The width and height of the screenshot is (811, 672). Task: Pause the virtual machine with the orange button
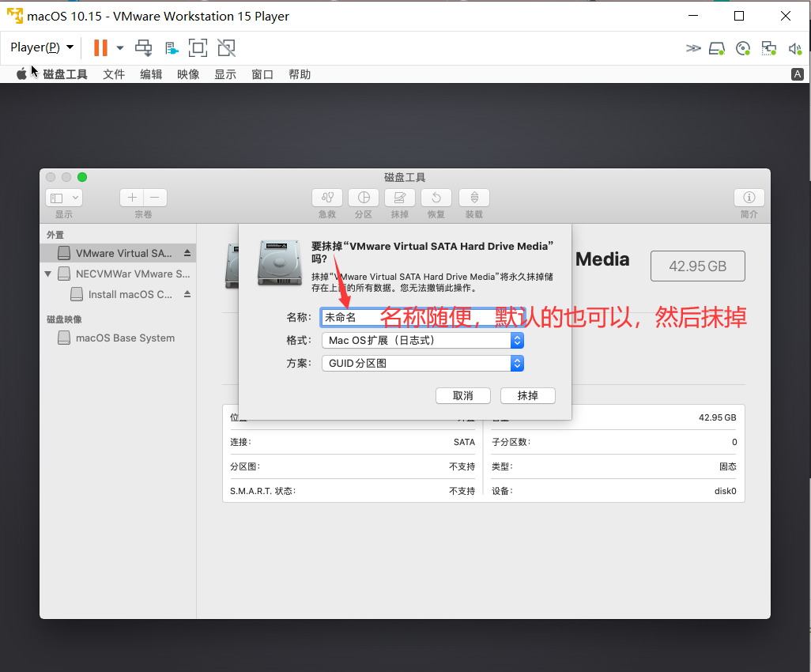(100, 47)
